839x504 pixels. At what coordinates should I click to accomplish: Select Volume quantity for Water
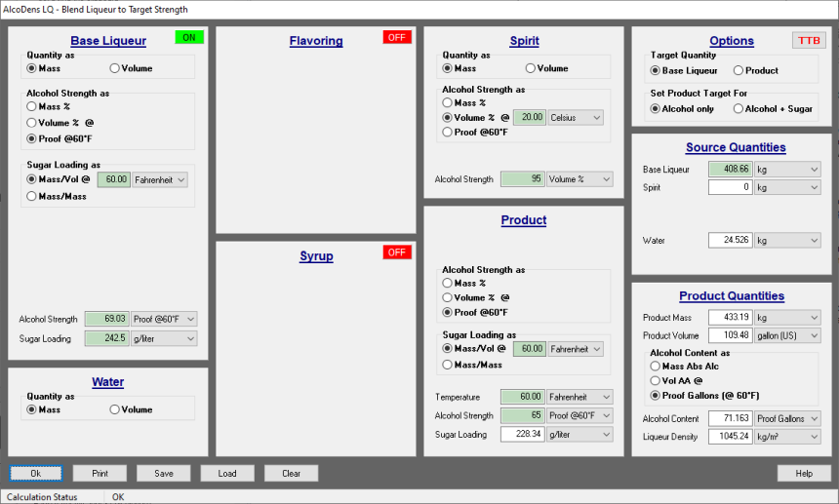tap(131, 409)
